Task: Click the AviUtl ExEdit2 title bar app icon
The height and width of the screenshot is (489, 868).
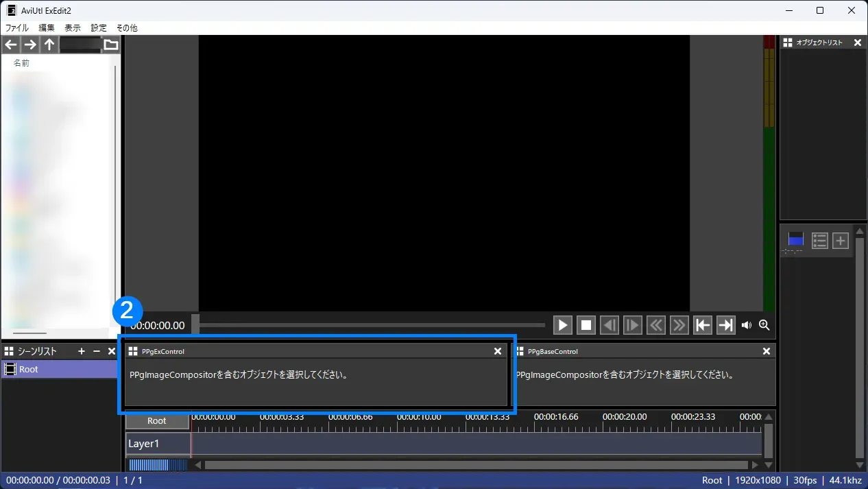Action: coord(11,10)
